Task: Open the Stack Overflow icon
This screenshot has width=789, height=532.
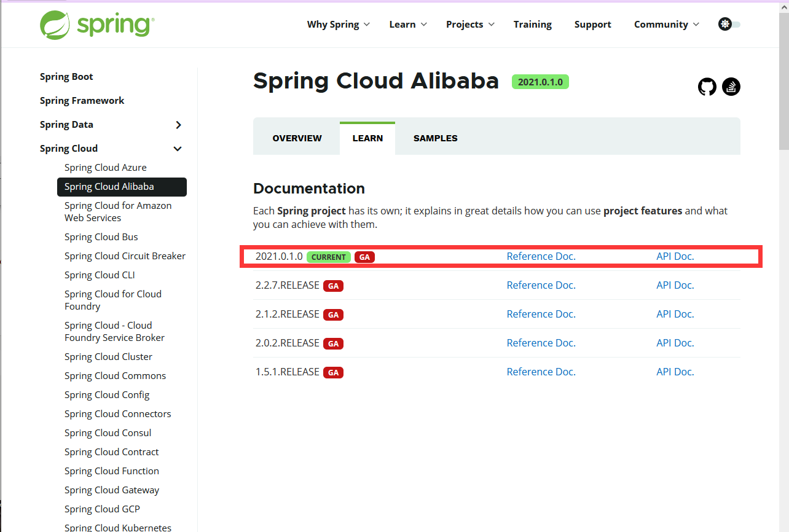Action: tap(731, 87)
